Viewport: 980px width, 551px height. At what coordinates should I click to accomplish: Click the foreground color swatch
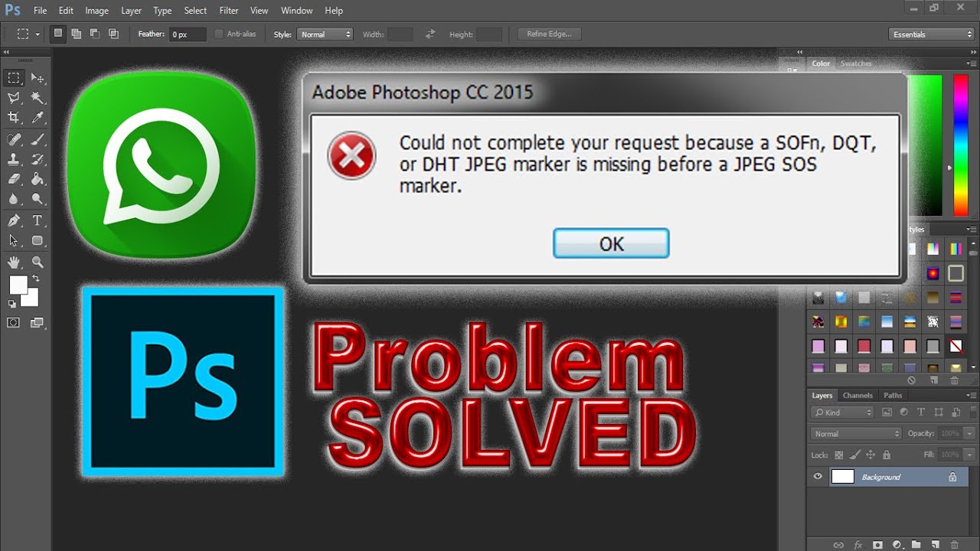[x=18, y=285]
